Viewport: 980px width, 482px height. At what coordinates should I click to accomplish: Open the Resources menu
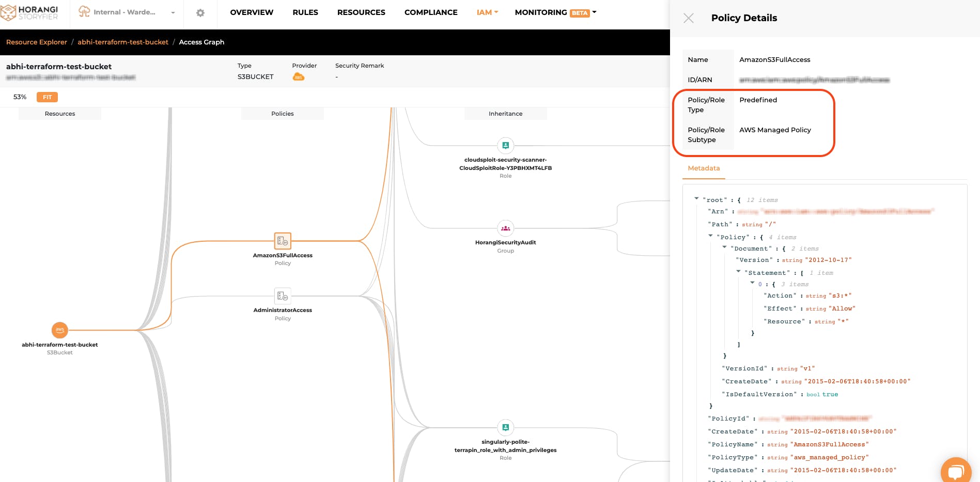[361, 12]
